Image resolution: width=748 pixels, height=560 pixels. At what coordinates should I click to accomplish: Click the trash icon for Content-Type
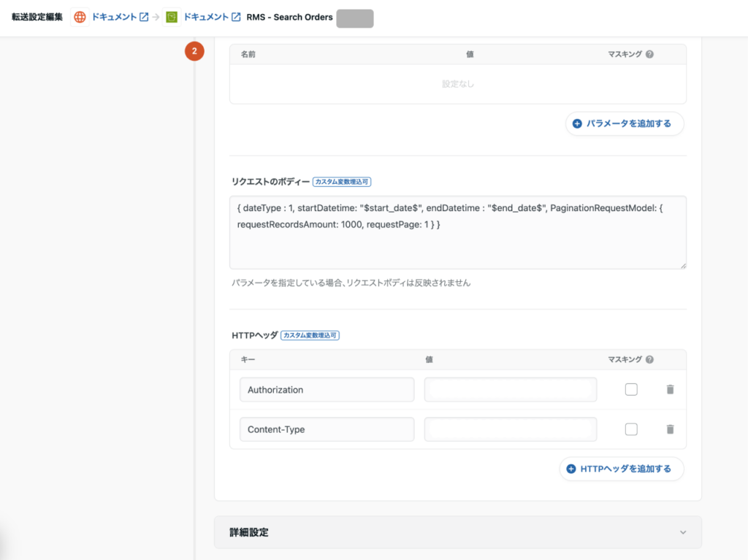click(670, 429)
